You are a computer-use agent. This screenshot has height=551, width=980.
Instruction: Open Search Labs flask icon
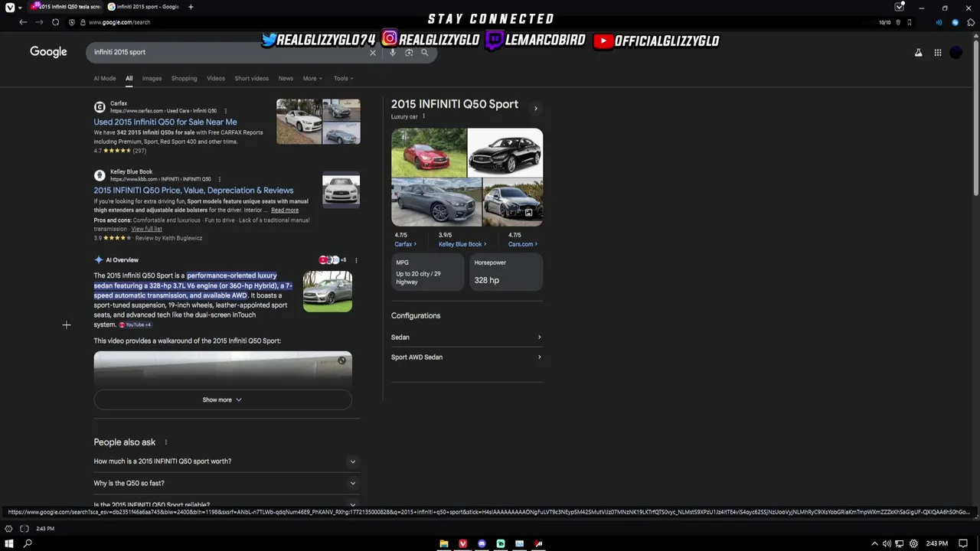coord(919,53)
